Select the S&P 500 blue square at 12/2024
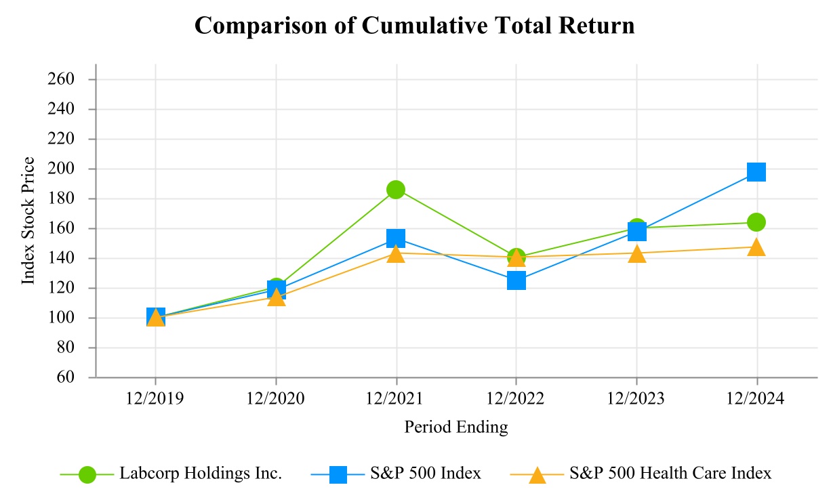Screen dimensions: 831x504 756,172
